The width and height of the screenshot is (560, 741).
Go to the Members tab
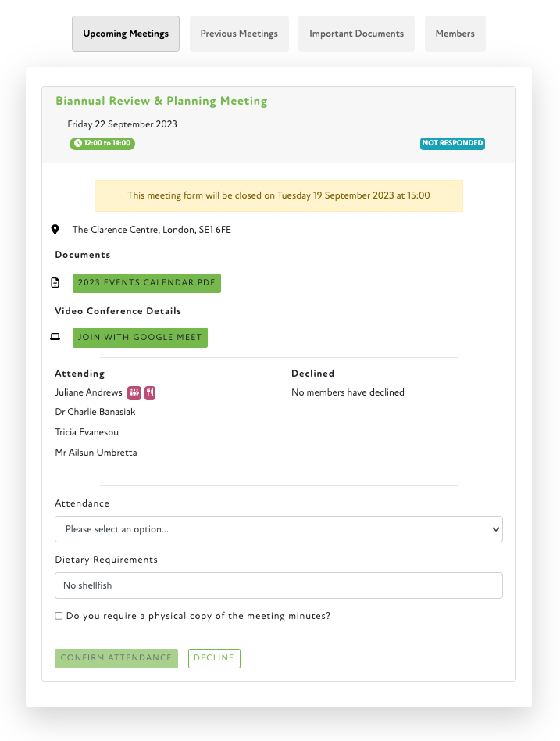455,34
